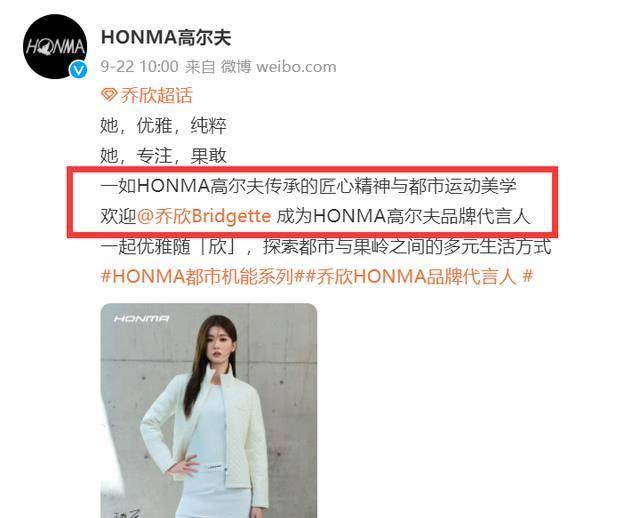Viewport: 640px width, 518px height.
Task: Click the diamond super-topic icon
Action: click(109, 95)
